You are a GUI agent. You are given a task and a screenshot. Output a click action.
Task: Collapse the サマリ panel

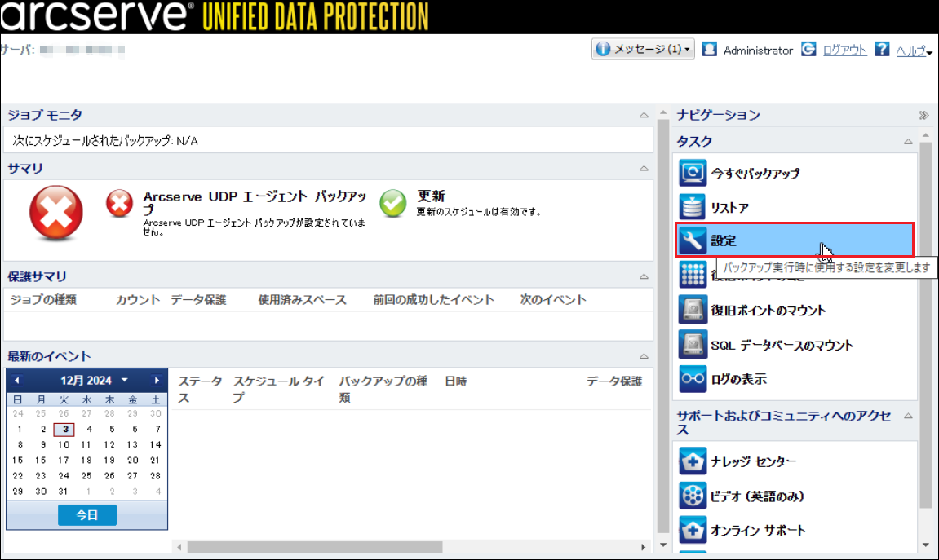coord(644,168)
